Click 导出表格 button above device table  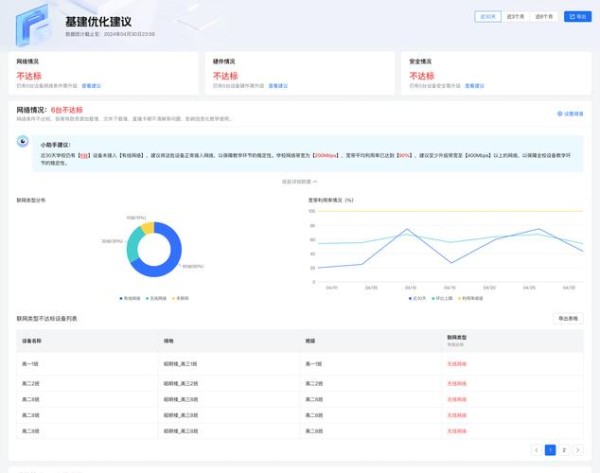[x=567, y=318]
